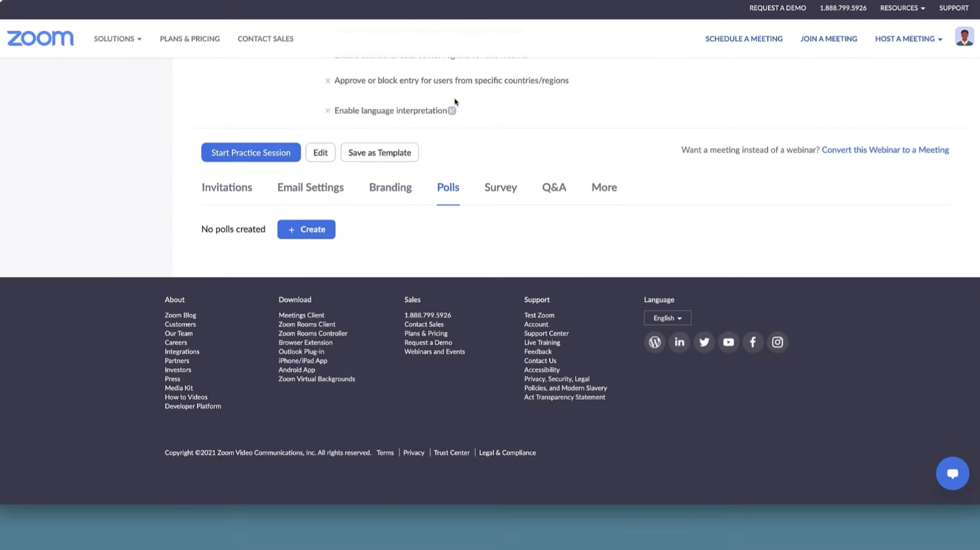Open the More tab
The height and width of the screenshot is (550, 980).
pos(604,187)
